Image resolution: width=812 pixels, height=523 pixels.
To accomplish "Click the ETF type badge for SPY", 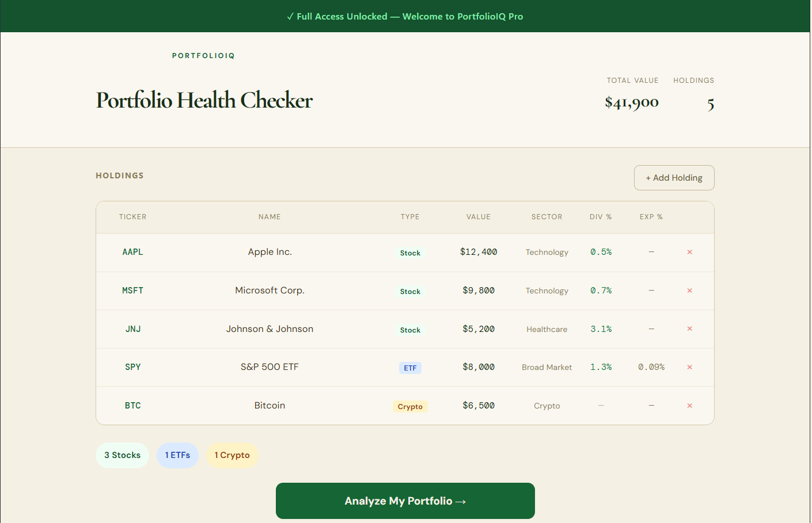I will point(410,368).
